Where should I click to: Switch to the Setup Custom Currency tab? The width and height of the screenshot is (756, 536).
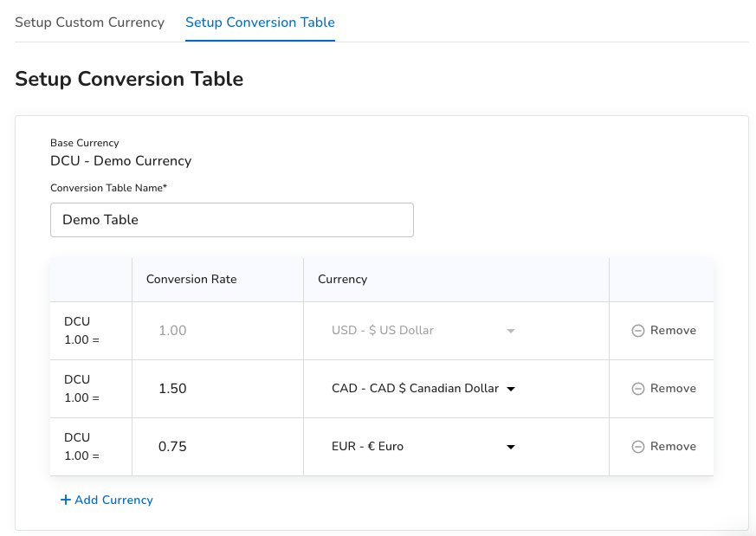pos(89,23)
